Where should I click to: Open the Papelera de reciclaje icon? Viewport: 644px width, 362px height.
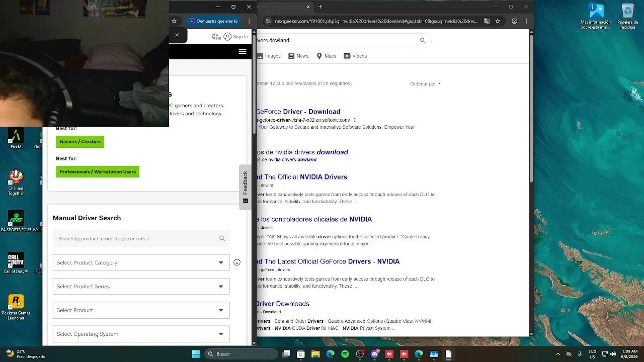point(627,16)
